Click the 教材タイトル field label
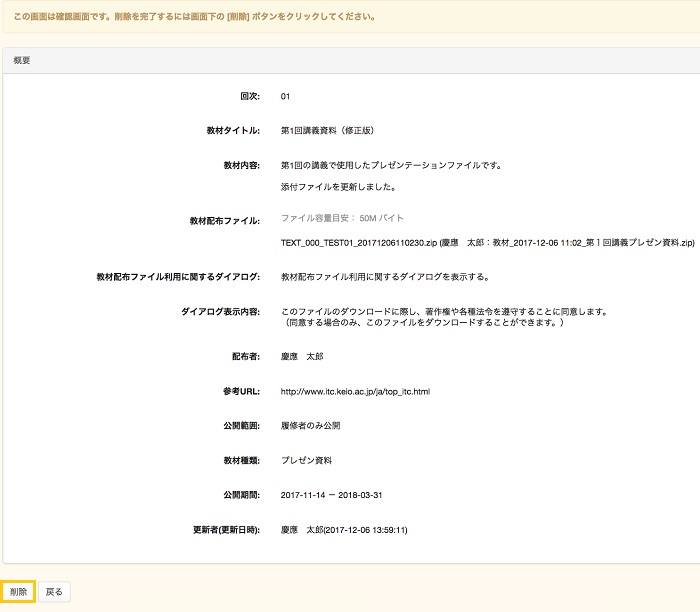This screenshot has height=612, width=700. pyautogui.click(x=228, y=131)
